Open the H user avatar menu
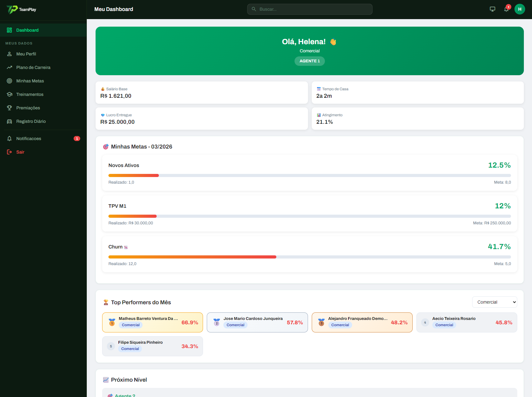The height and width of the screenshot is (397, 532). [x=520, y=9]
